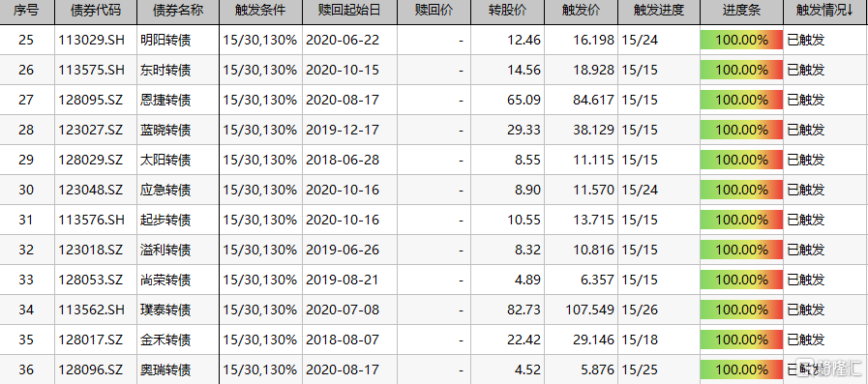
Task: Open bond code 128029.SZ
Action: click(x=91, y=160)
